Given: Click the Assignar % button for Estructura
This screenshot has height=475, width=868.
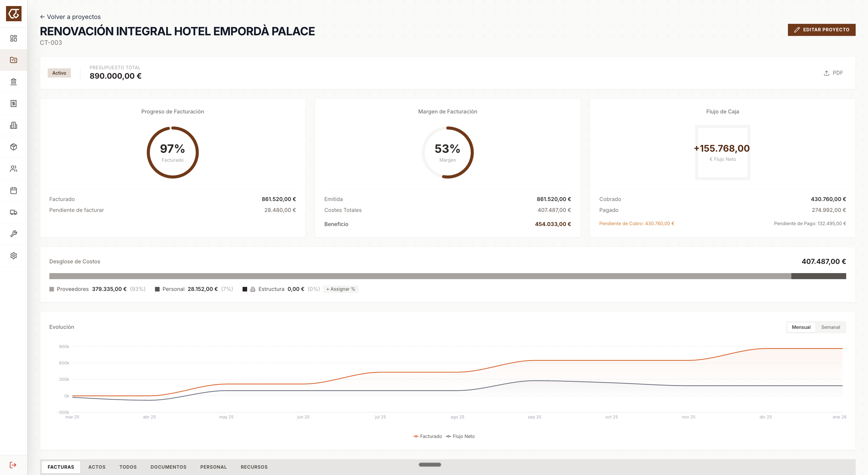Looking at the screenshot, I should coord(341,289).
